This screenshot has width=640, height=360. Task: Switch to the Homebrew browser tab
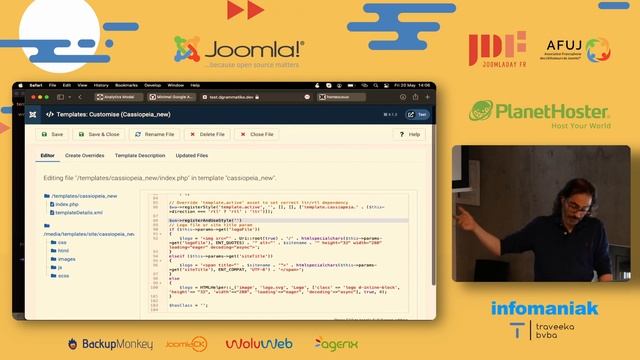click(341, 97)
